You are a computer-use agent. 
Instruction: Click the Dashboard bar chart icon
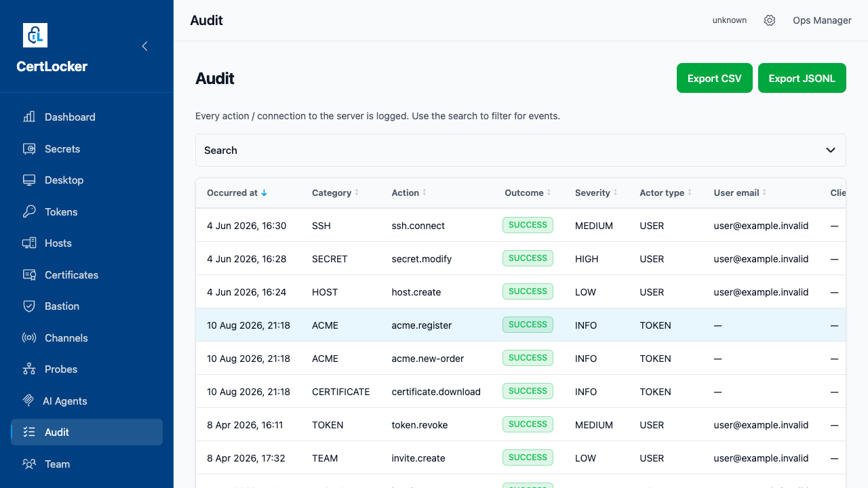click(x=29, y=117)
